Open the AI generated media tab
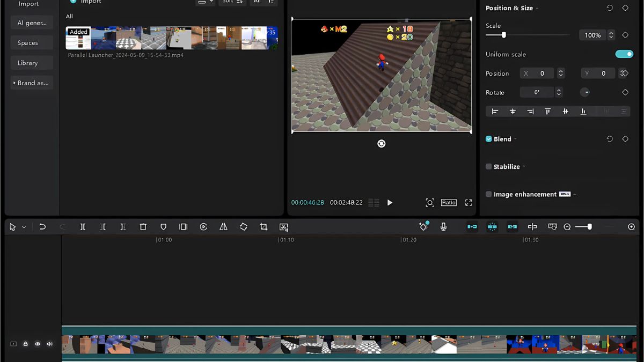The width and height of the screenshot is (644, 362). [x=32, y=23]
